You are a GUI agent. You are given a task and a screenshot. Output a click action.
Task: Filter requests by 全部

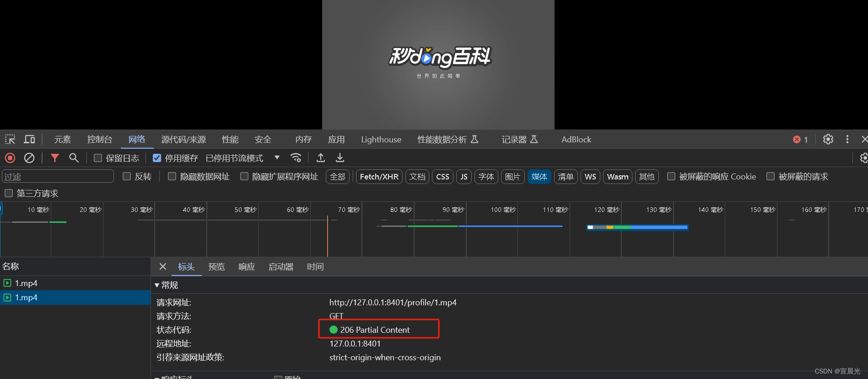tap(338, 177)
